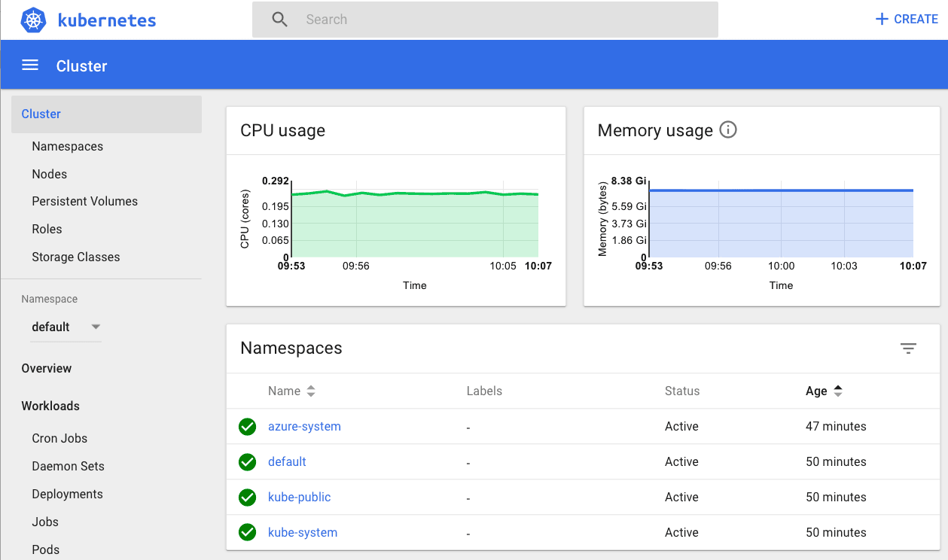
Task: Click the azure-system green status checkmark
Action: pos(247,427)
